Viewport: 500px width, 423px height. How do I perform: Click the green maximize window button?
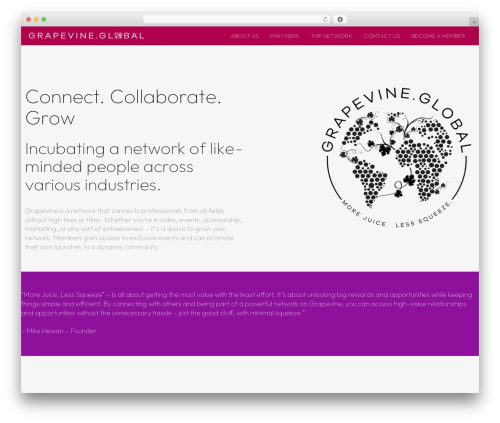[44, 19]
